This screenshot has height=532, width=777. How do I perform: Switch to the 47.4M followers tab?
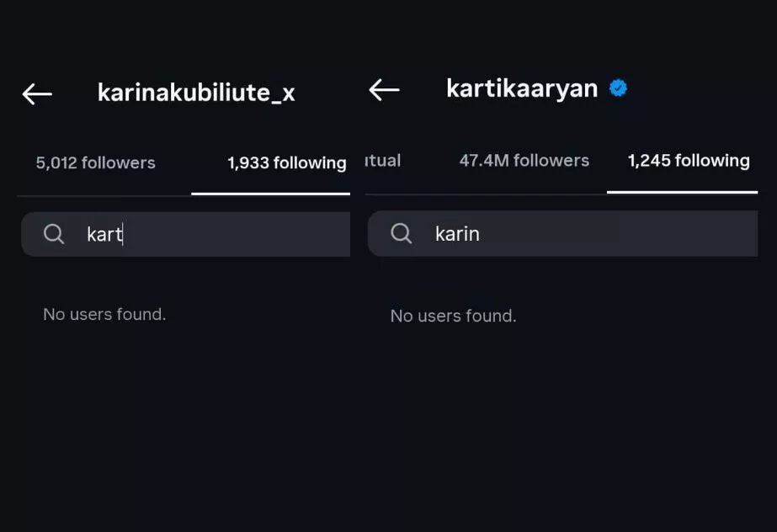[x=524, y=161]
